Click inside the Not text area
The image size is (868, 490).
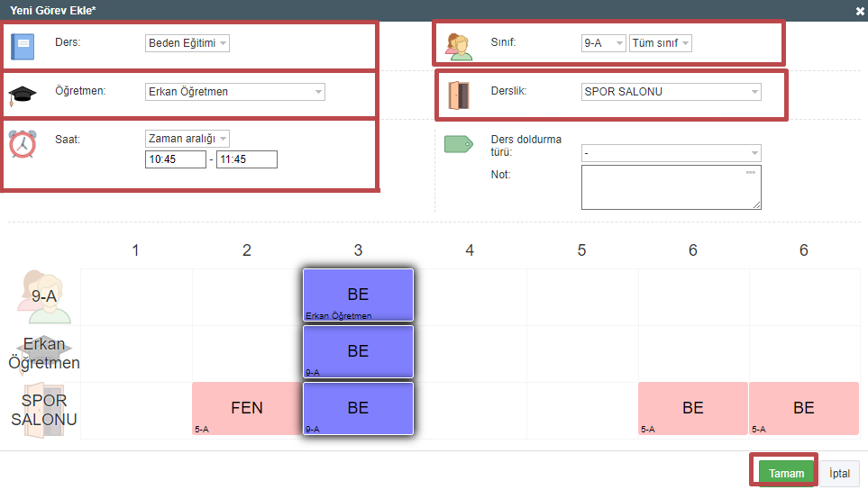pos(671,187)
